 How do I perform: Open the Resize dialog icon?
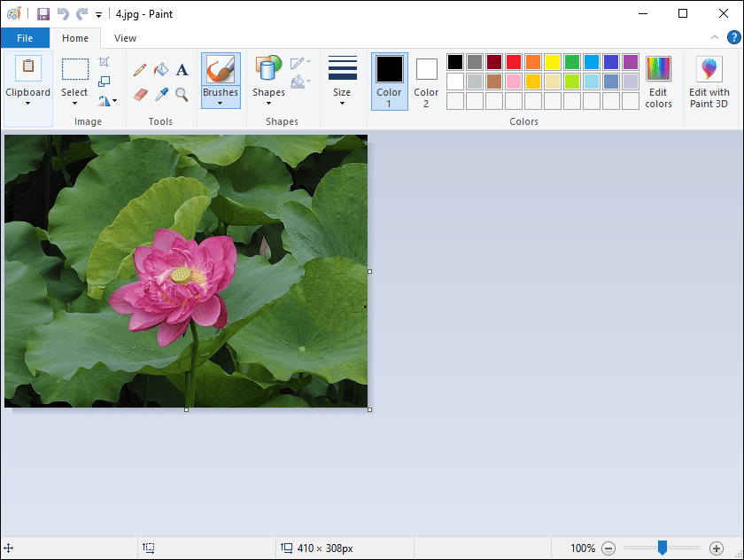[x=105, y=80]
